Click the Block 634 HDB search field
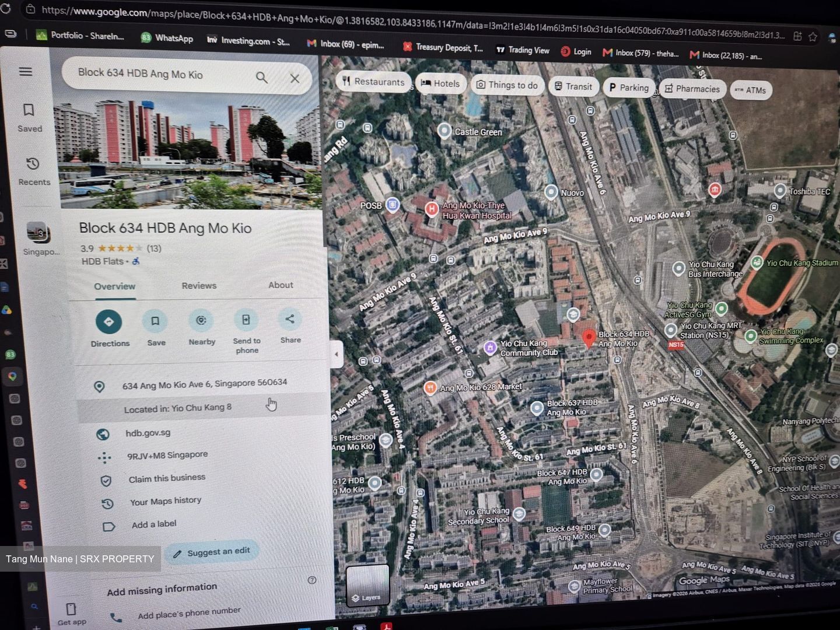 (163, 74)
